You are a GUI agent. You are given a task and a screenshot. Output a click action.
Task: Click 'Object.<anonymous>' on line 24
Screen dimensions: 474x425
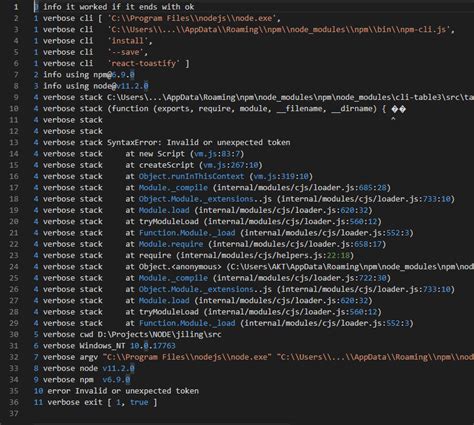[180, 267]
